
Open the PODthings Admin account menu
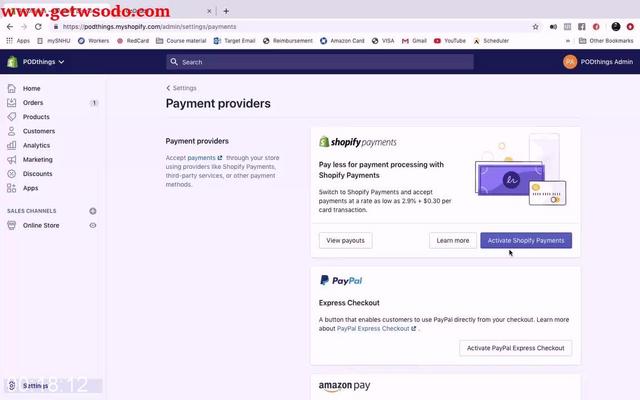click(598, 62)
